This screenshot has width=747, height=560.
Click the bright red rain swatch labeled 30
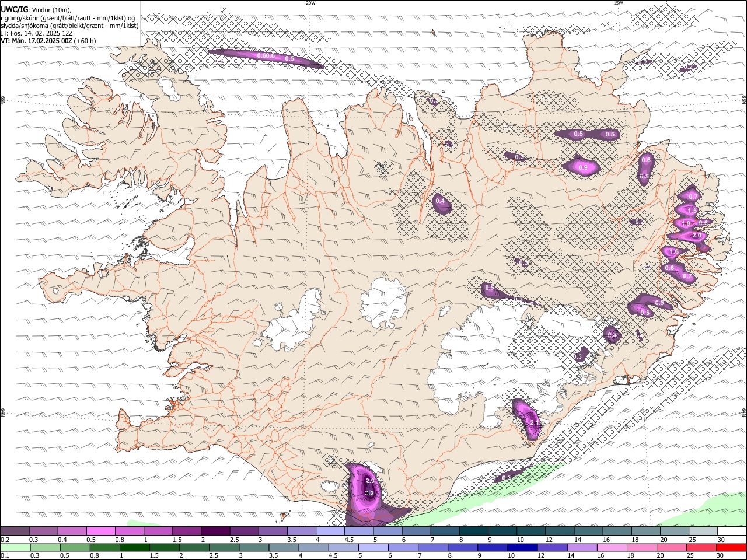(732, 547)
